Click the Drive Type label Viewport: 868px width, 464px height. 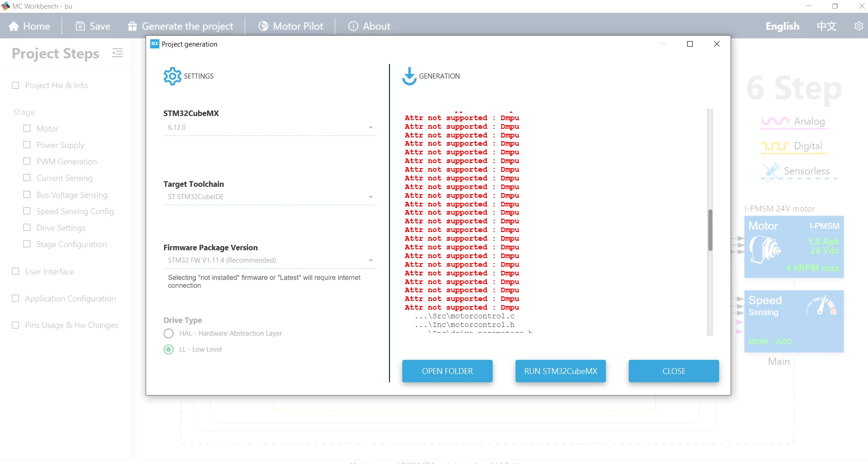(183, 320)
